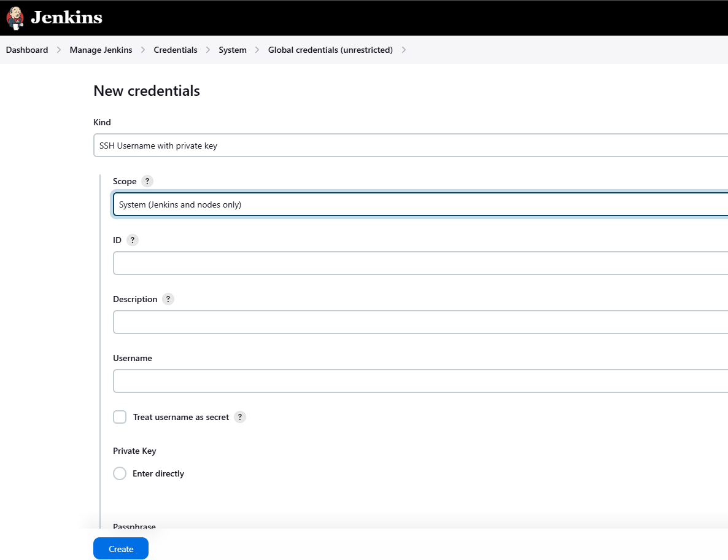Click the Username label
Image resolution: width=728 pixels, height=560 pixels.
tap(133, 358)
